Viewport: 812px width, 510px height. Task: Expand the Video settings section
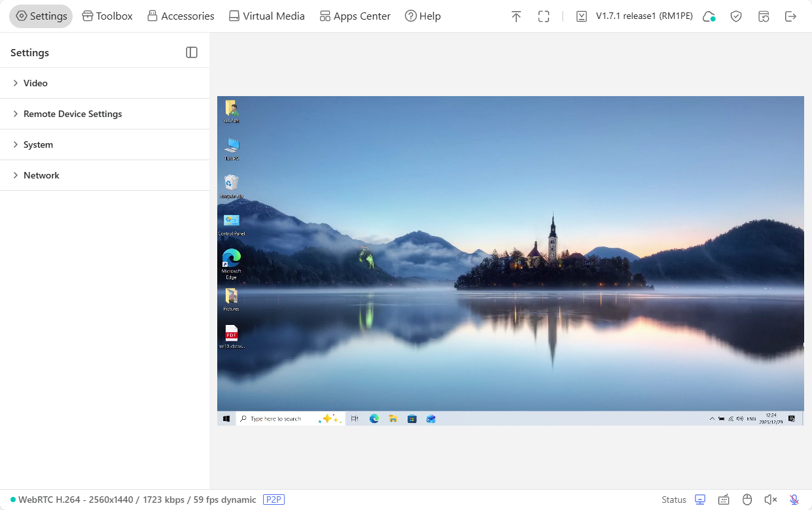click(35, 83)
